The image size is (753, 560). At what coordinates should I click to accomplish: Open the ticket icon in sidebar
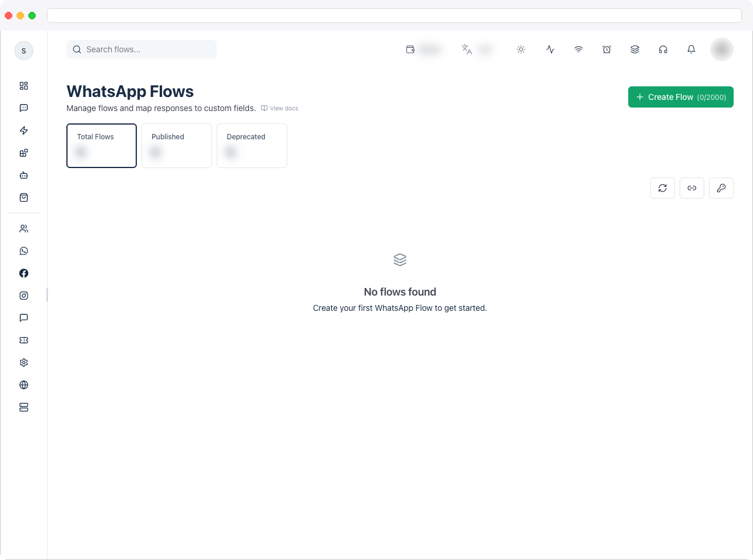click(x=23, y=340)
